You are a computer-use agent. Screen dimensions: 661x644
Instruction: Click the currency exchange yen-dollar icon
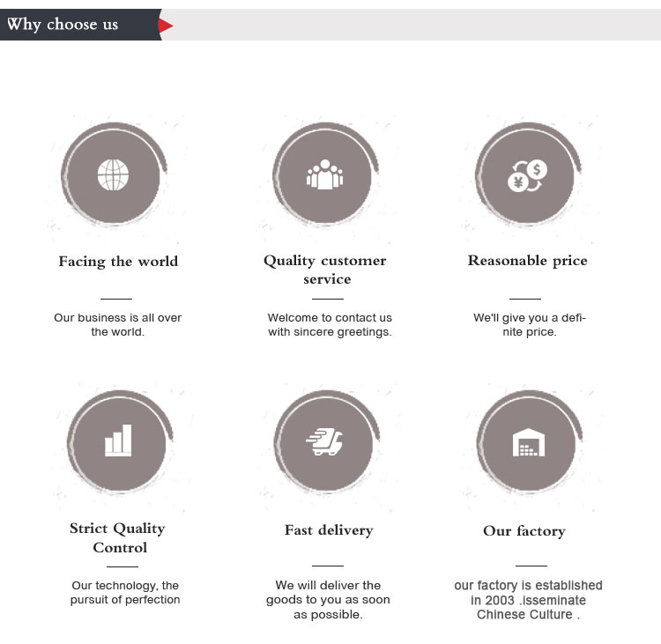coord(527,174)
